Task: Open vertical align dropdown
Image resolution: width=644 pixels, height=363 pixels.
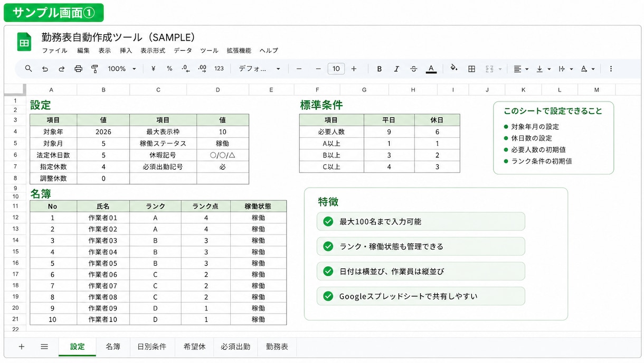Action: tap(543, 69)
